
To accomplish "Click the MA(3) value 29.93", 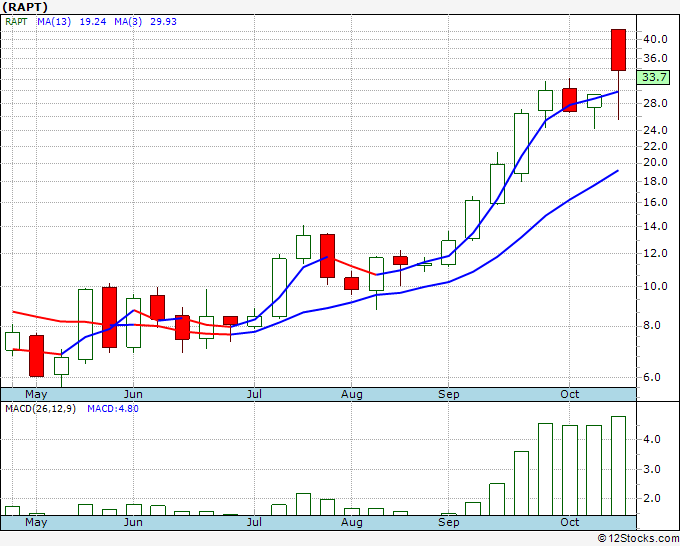I will click(x=163, y=22).
